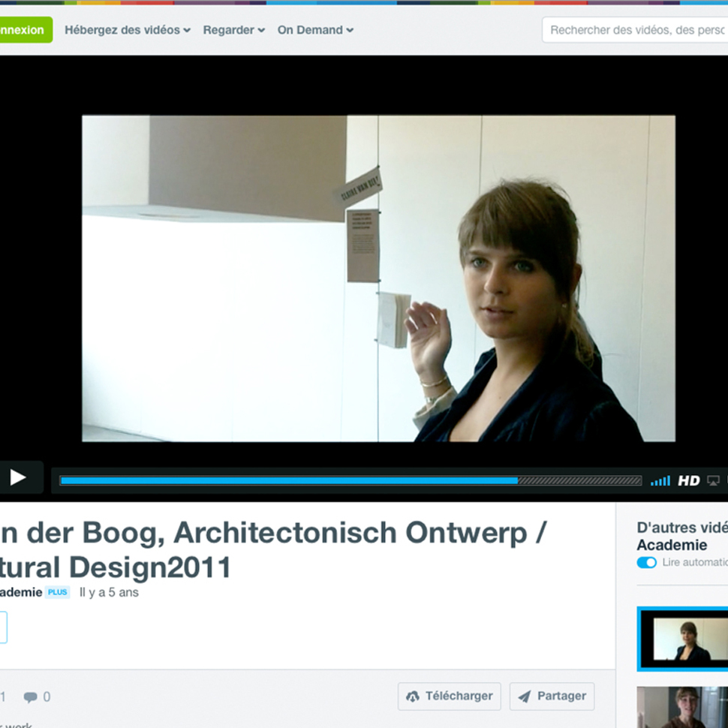Click the PLUS badge next to Academie
The height and width of the screenshot is (728, 728).
click(57, 592)
